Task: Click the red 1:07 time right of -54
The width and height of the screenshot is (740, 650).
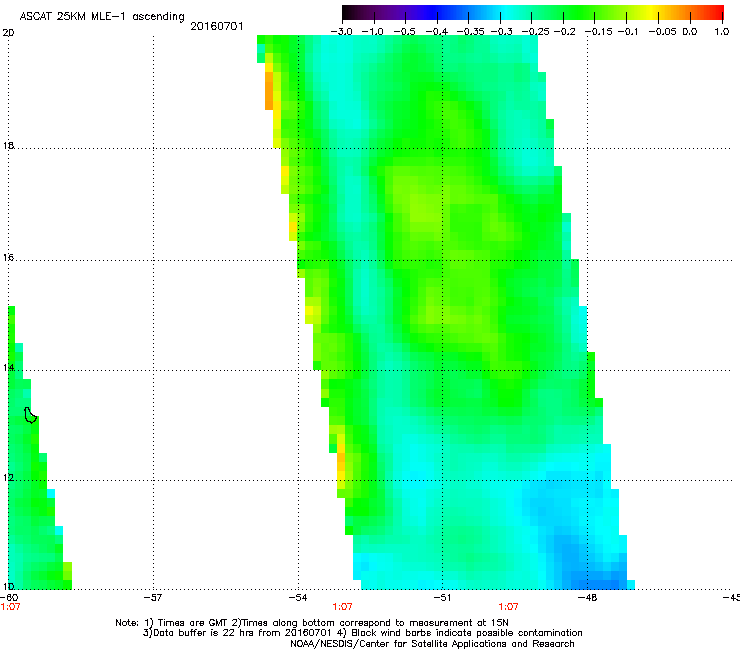Action: point(342,607)
